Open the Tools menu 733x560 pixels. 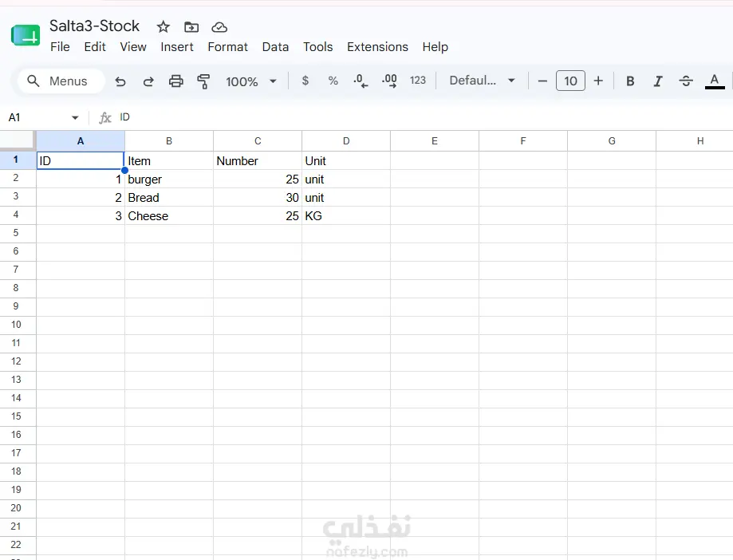point(318,47)
